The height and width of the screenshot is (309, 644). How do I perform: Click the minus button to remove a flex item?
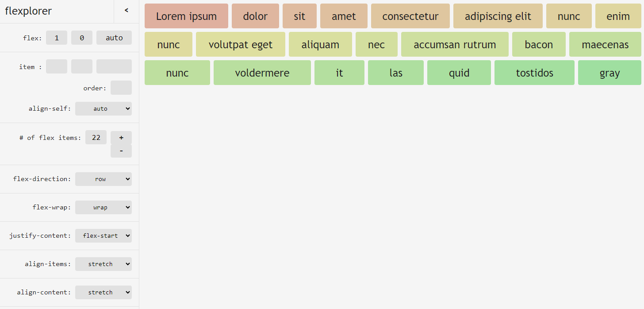121,151
